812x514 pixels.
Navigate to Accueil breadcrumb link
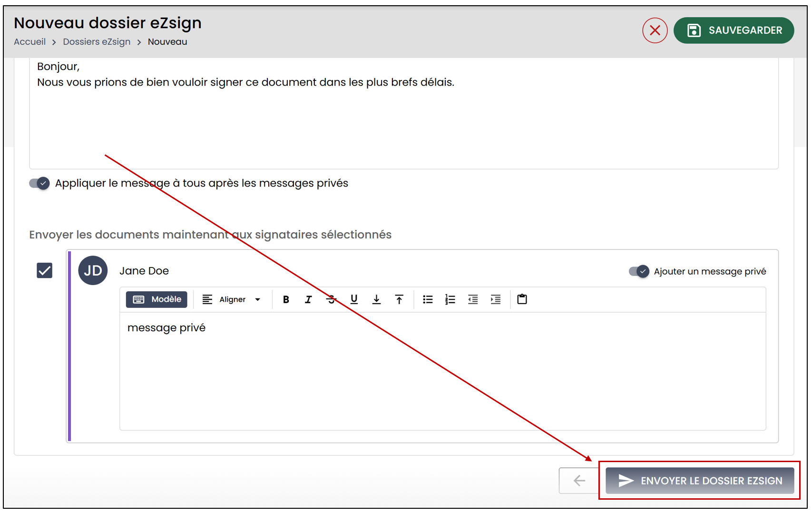(x=30, y=42)
